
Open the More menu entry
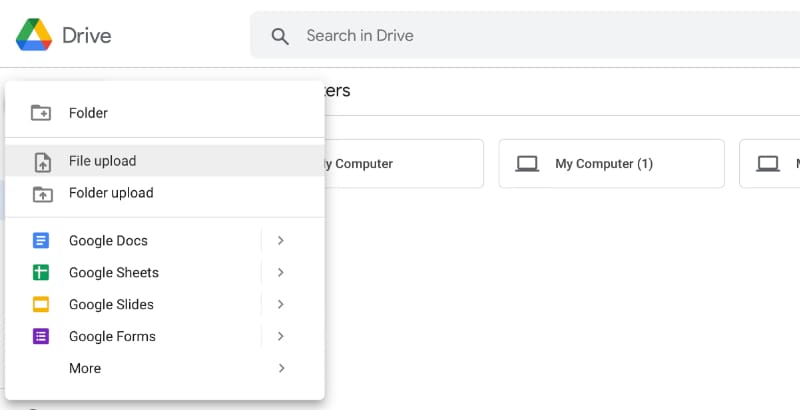[x=165, y=368]
